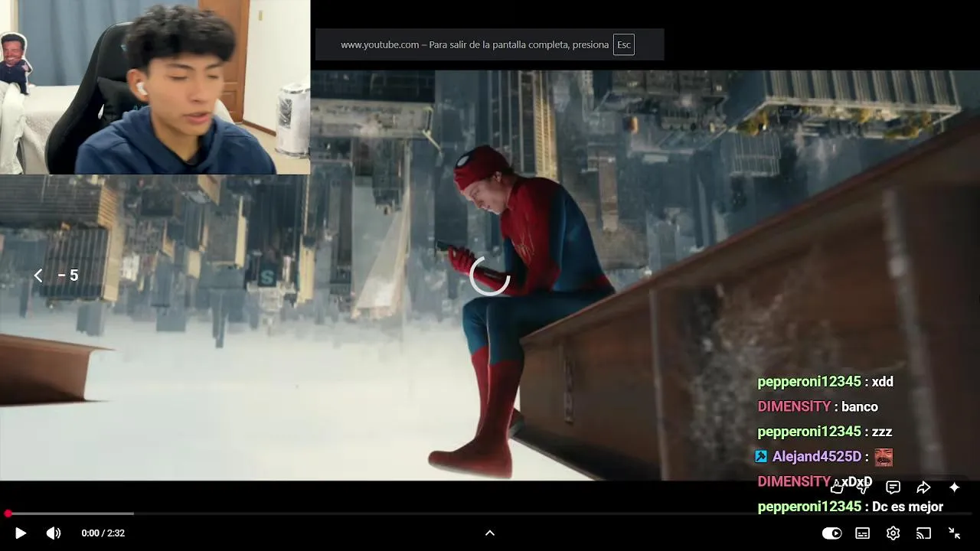Viewport: 980px width, 551px height.
Task: Click Alejand4525D's emote message
Action: pos(824,457)
